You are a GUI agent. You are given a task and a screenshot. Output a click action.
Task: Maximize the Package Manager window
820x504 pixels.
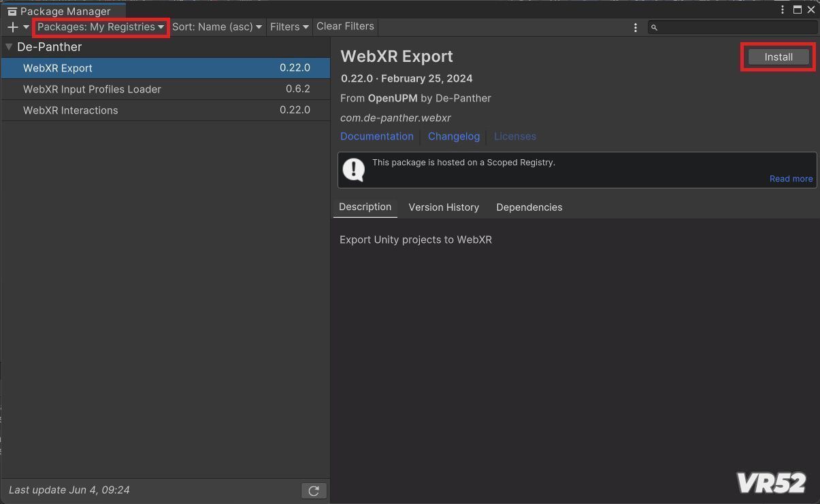click(x=798, y=10)
